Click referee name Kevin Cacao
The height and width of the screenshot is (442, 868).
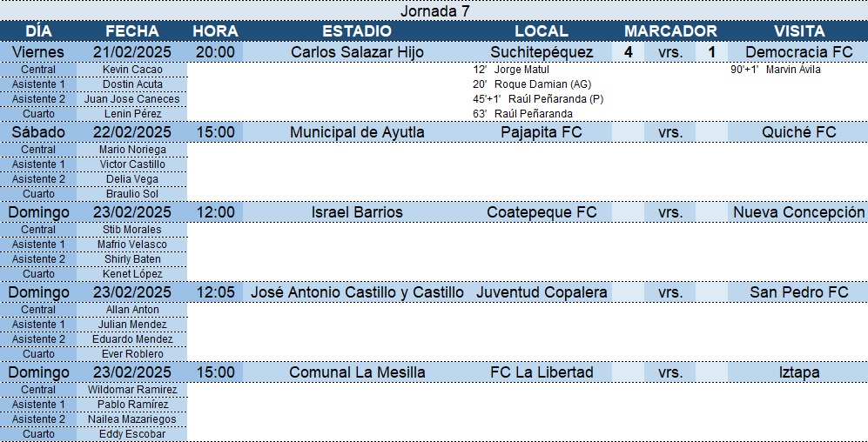pos(132,70)
